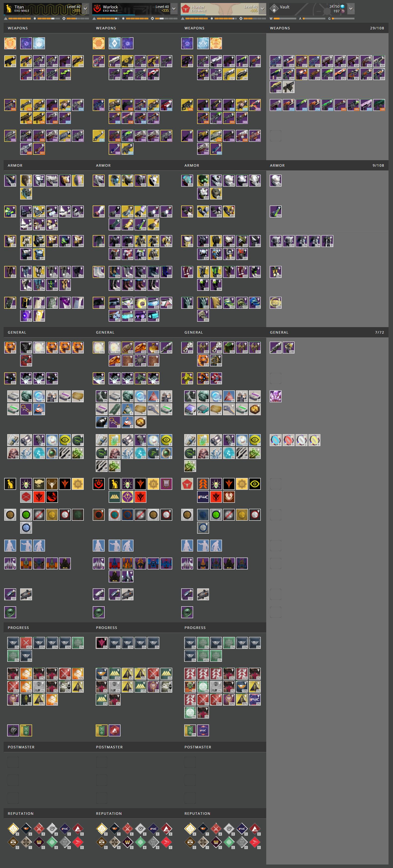
Task: Click the Hunter's "Level 40" text
Action: pos(251,7)
